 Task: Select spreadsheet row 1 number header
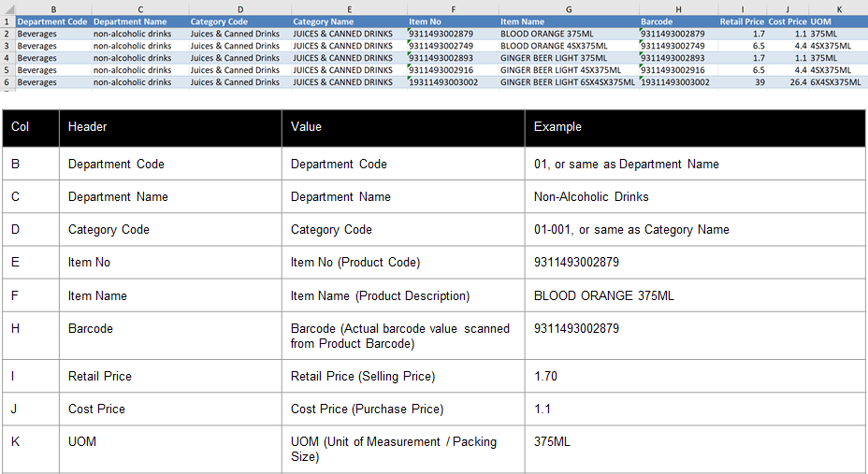[x=7, y=22]
